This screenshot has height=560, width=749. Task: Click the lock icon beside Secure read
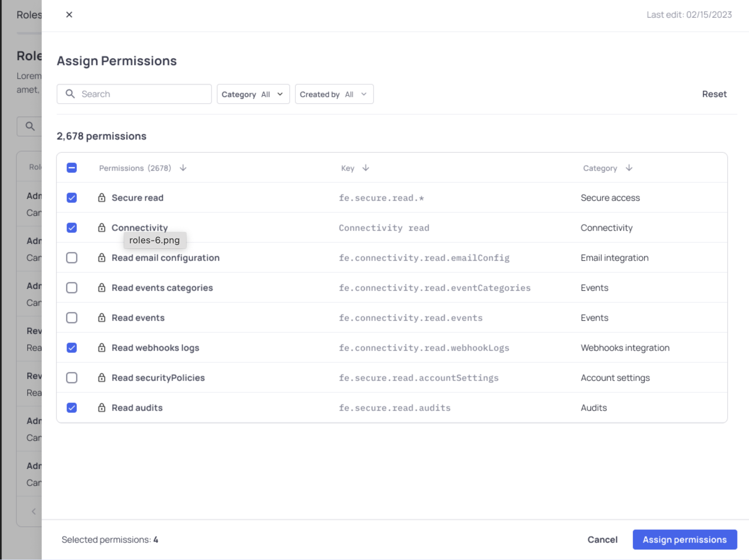[102, 197]
